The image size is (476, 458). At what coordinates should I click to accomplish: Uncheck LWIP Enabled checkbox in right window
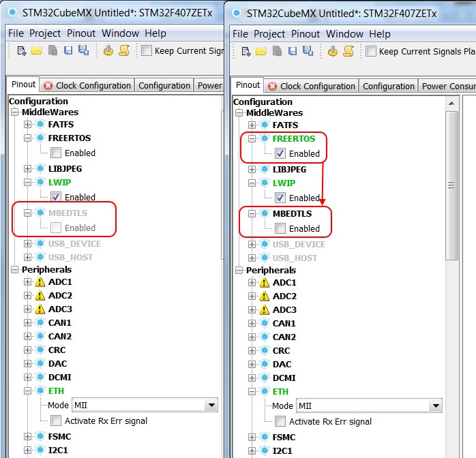280,198
